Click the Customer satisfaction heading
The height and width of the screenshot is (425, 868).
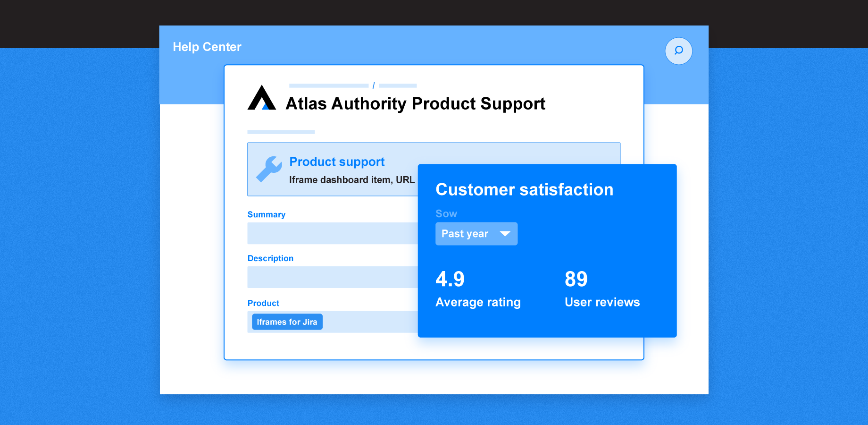[525, 189]
